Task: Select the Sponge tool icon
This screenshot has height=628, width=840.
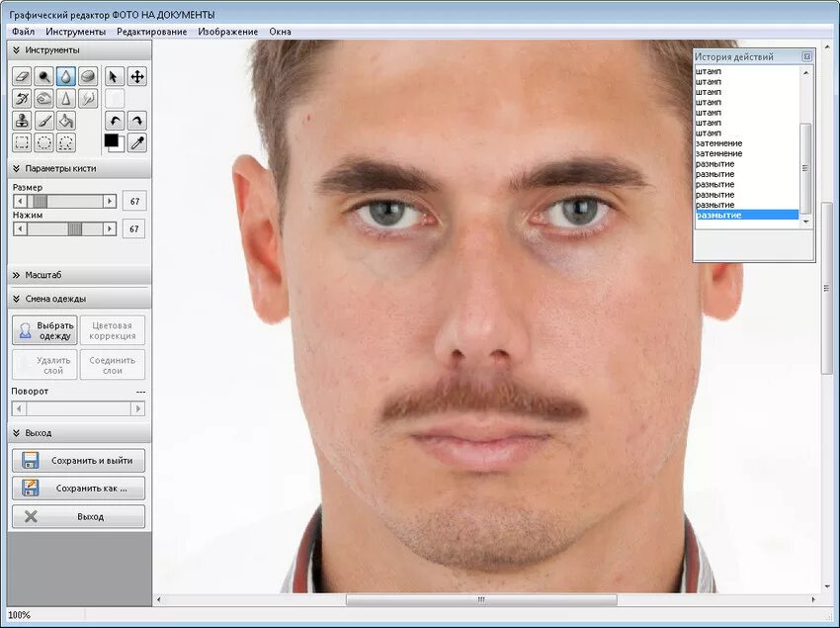Action: (x=88, y=77)
